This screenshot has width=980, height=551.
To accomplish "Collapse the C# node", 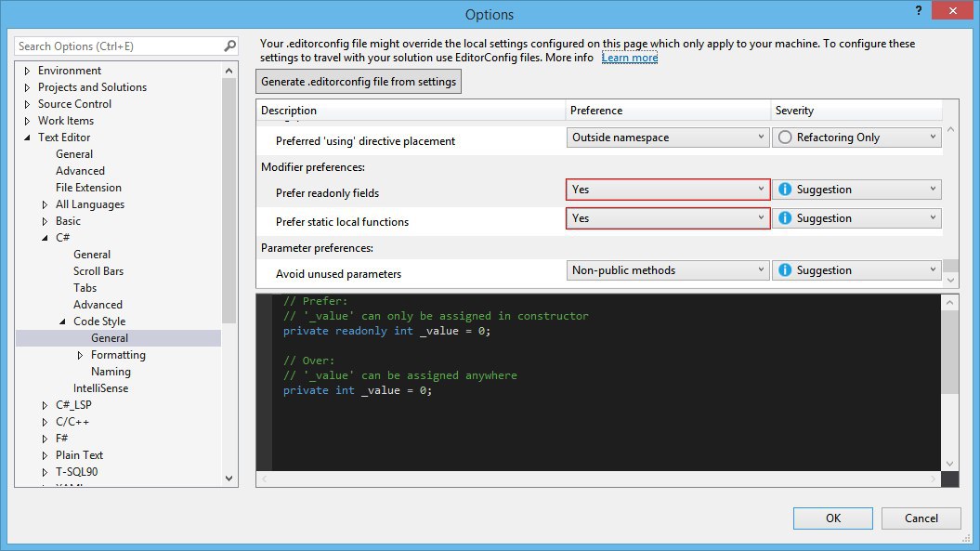I will point(45,238).
